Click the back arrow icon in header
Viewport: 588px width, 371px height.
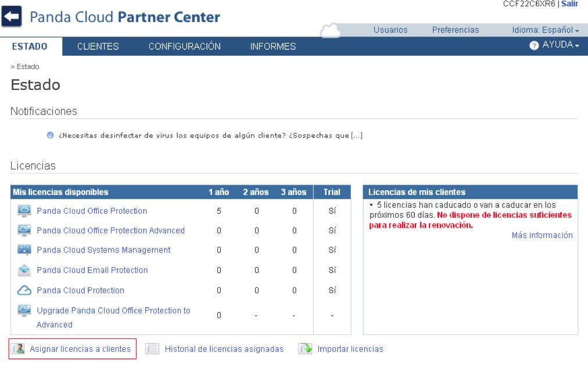click(12, 16)
